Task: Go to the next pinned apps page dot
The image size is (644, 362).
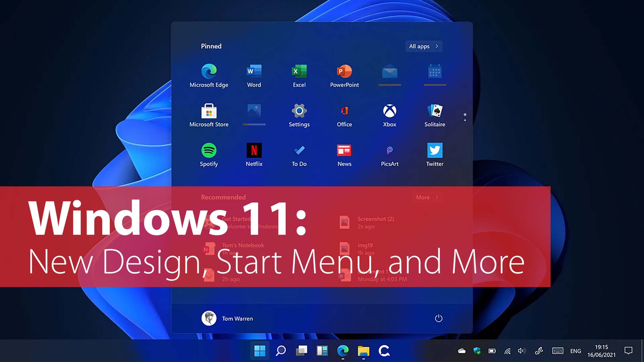Action: (465, 120)
